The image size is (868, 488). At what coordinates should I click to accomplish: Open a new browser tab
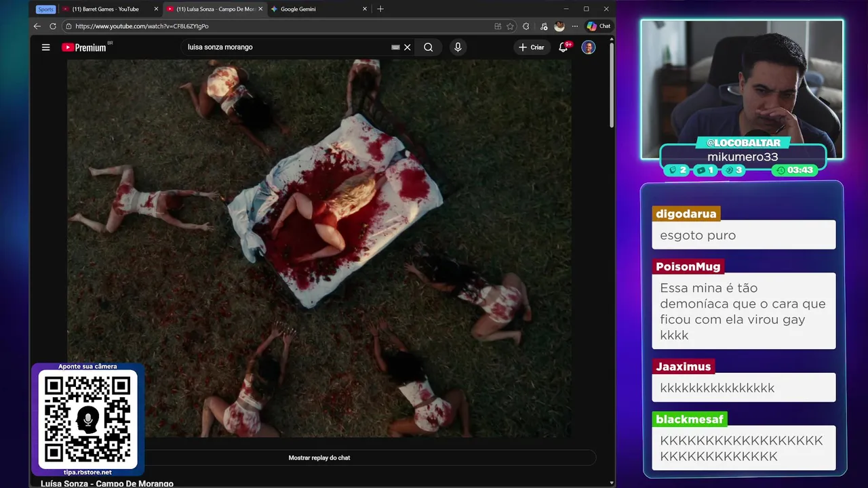tap(380, 9)
